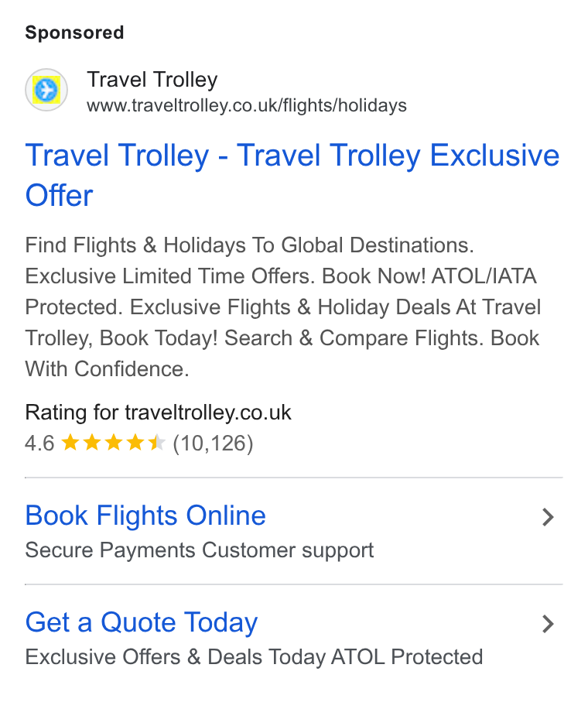Click the Exclusive Offers & Deals Today description
The height and width of the screenshot is (709, 588).
254,657
